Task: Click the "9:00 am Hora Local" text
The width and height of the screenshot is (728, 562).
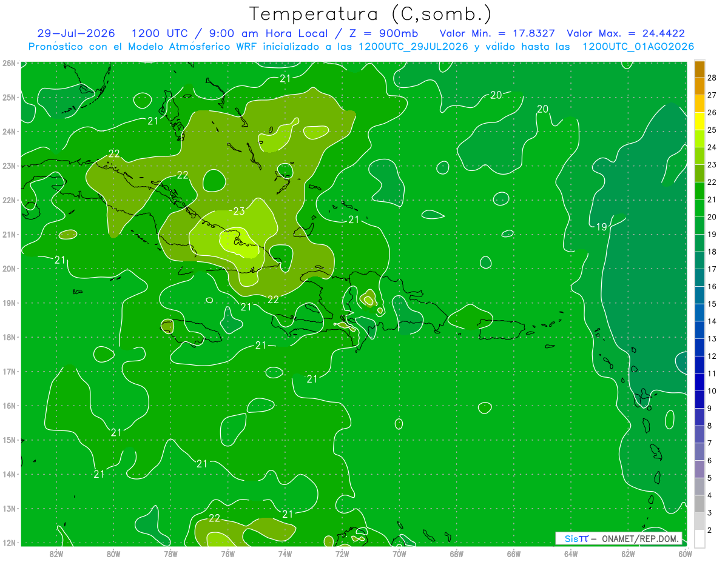Action: (269, 33)
